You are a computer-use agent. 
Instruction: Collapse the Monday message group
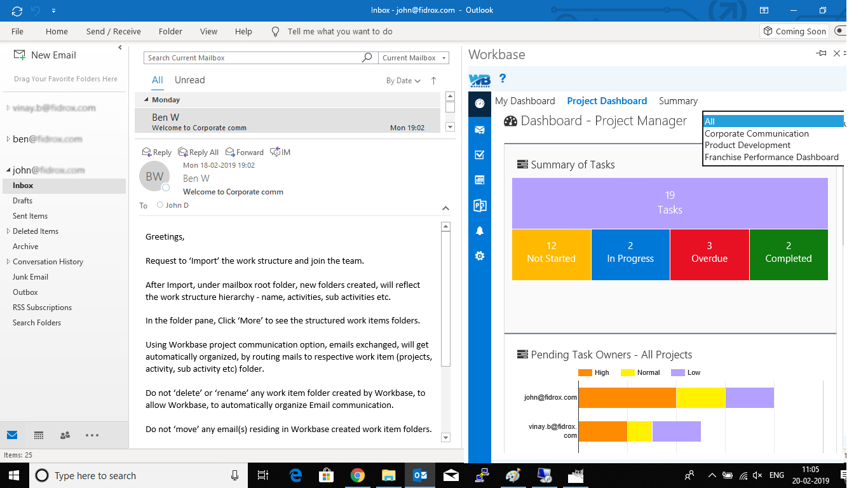click(146, 100)
